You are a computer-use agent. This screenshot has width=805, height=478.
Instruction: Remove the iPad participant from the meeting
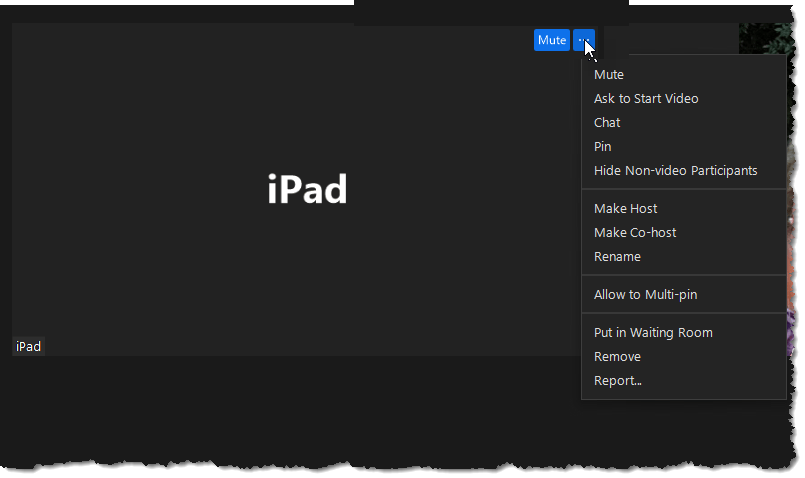617,357
